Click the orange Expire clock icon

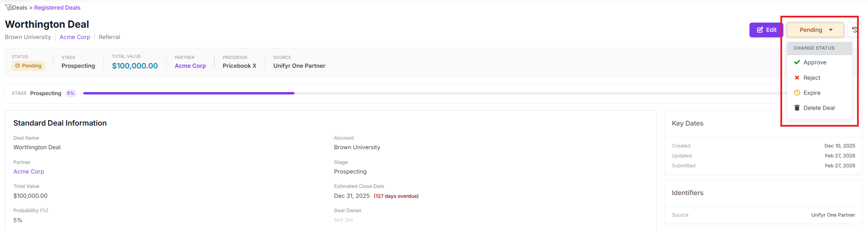click(x=797, y=93)
